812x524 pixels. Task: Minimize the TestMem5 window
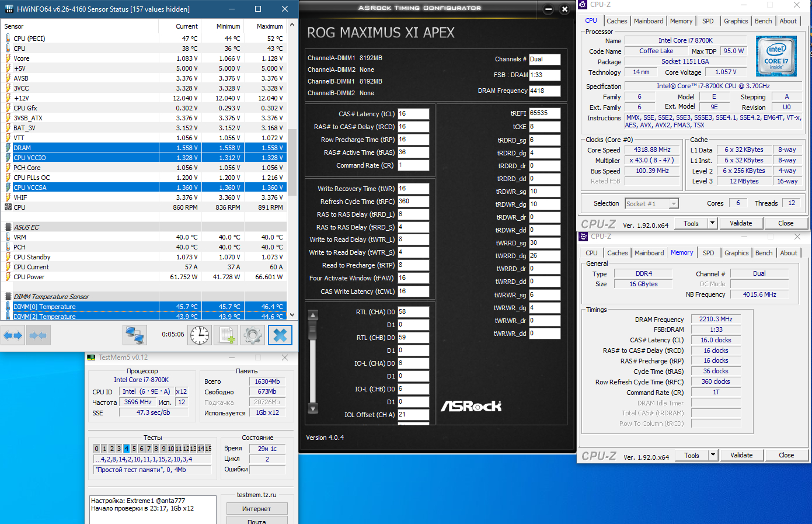tap(232, 358)
